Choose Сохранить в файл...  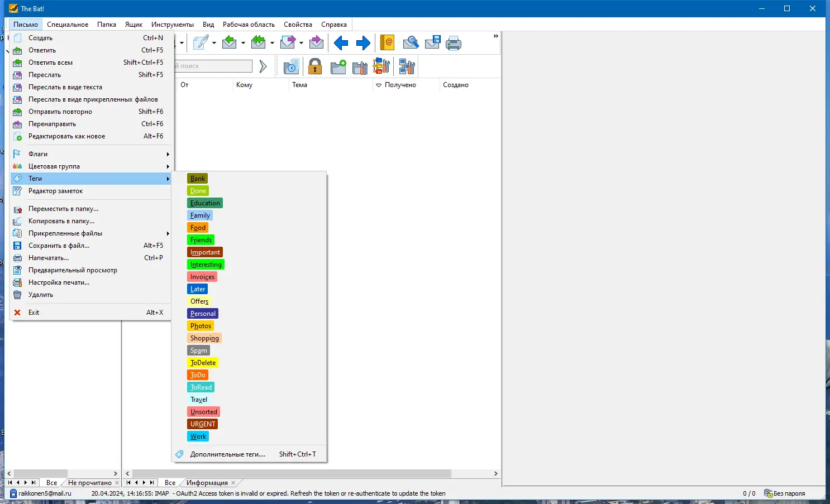(91, 246)
